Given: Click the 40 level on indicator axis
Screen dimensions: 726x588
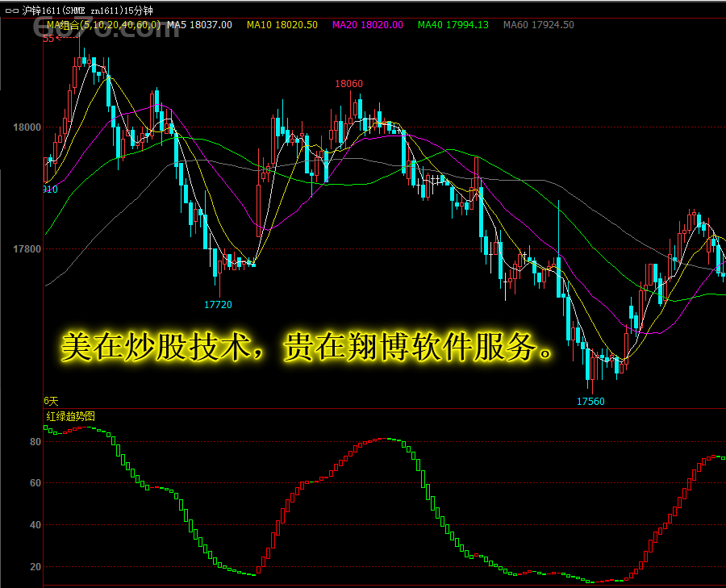Looking at the screenshot, I should (35, 525).
